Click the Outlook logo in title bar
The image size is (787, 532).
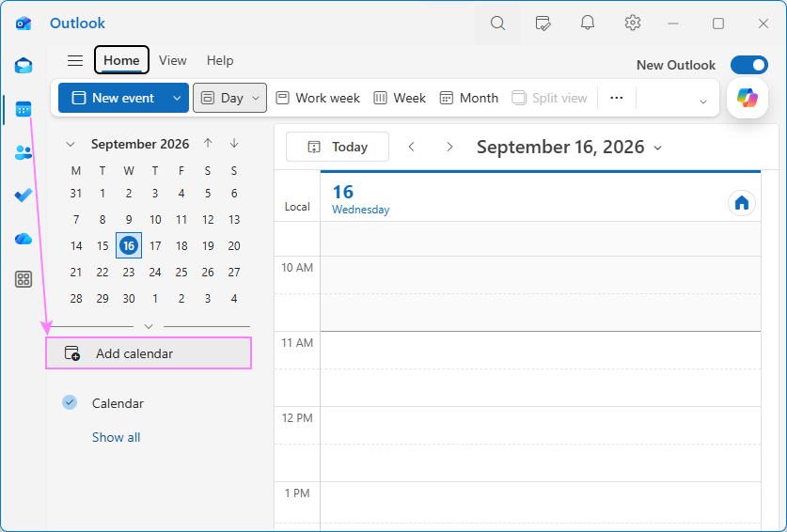tap(24, 23)
